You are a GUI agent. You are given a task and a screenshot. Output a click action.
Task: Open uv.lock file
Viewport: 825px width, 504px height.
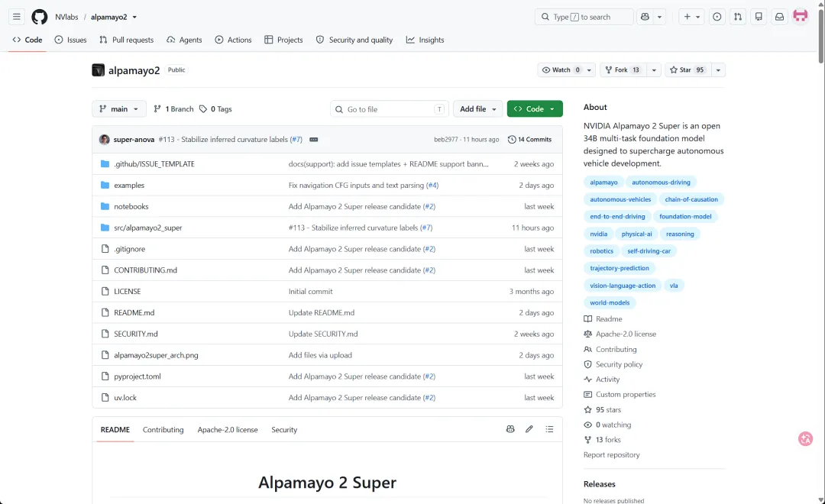(125, 398)
